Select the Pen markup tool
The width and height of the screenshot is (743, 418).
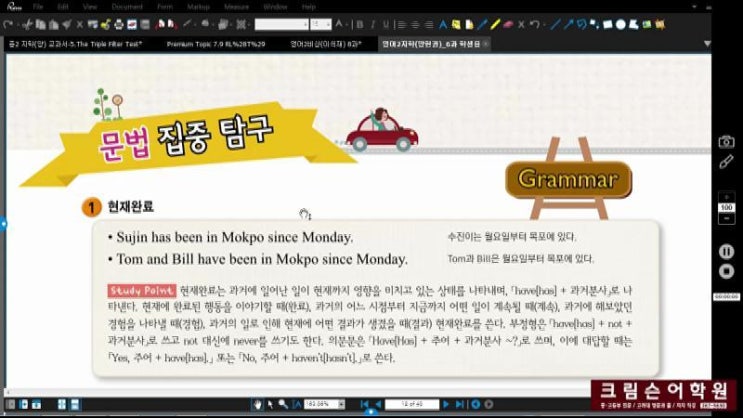point(482,24)
